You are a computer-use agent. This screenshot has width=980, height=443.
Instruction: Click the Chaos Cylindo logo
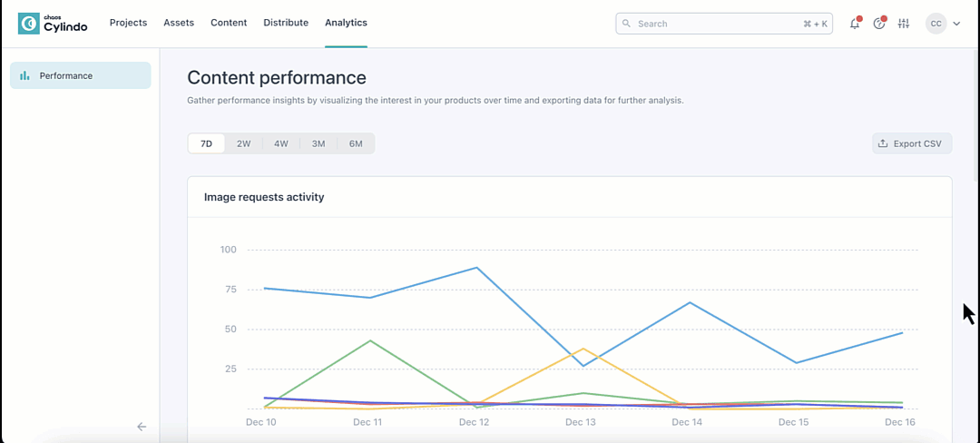[53, 24]
